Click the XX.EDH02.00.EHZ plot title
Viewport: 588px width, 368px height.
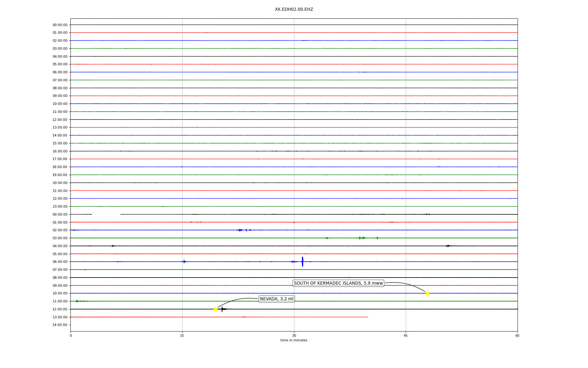click(x=294, y=10)
